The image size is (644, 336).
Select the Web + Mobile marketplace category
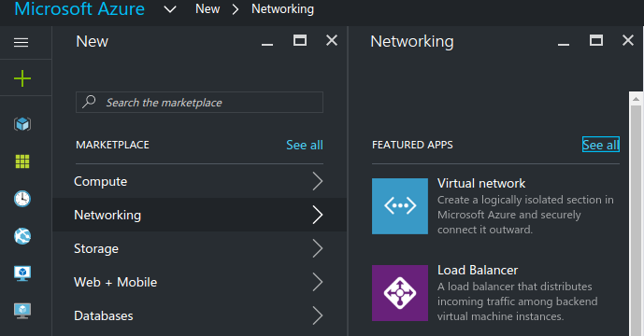(199, 282)
